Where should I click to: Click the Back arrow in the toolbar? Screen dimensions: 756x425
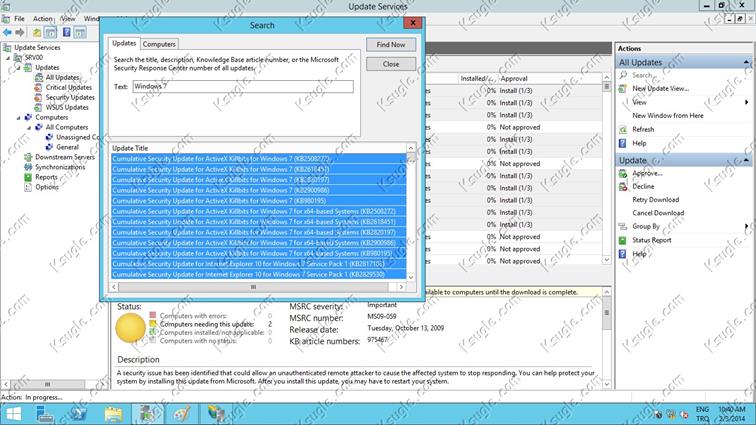tap(7, 32)
